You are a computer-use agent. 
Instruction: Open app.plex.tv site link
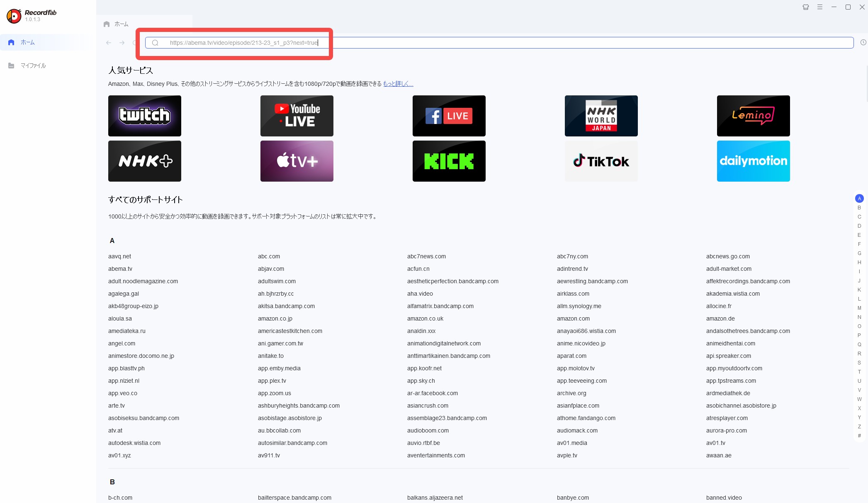(272, 381)
